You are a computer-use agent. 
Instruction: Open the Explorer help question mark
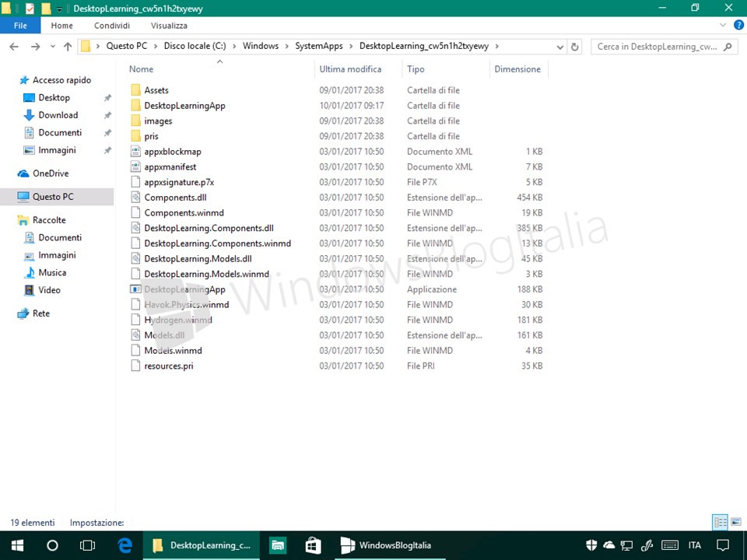(x=738, y=25)
